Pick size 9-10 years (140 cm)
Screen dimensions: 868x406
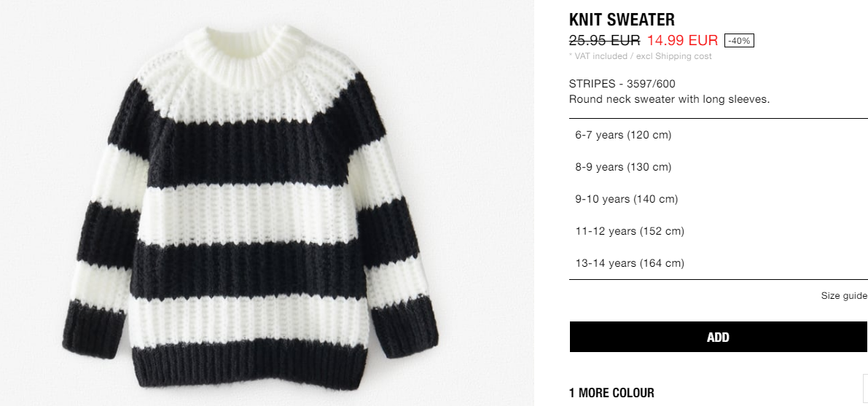coord(719,200)
